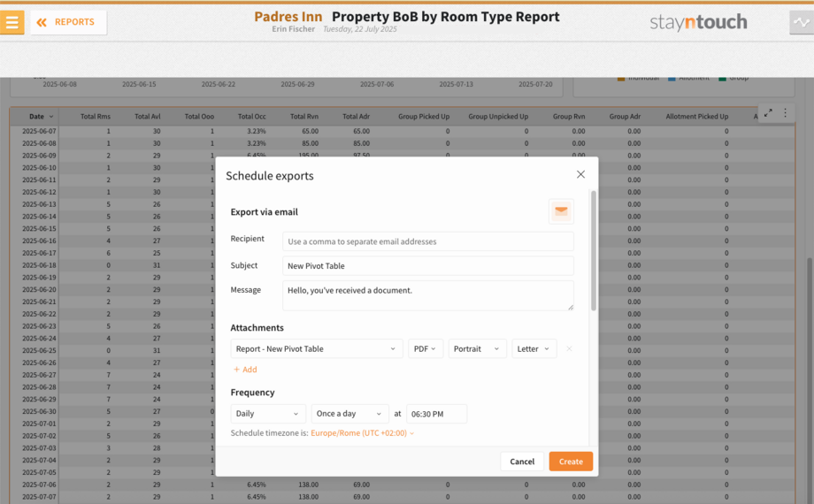Click the Total Rms column header
This screenshot has height=504, width=814.
(96, 116)
